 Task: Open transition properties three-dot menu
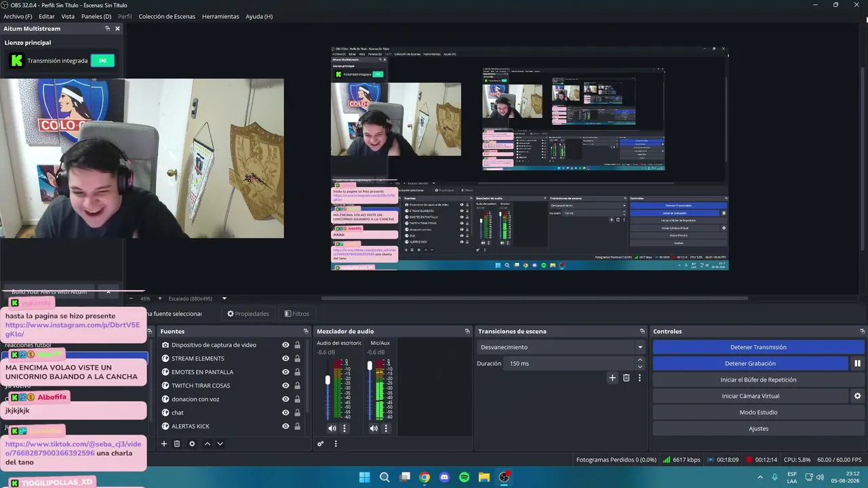[639, 378]
